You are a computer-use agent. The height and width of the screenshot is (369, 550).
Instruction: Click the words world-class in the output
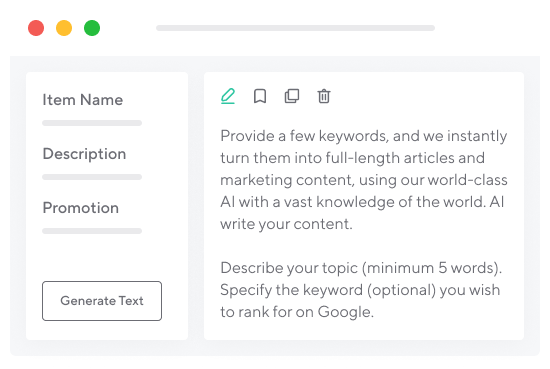click(468, 180)
